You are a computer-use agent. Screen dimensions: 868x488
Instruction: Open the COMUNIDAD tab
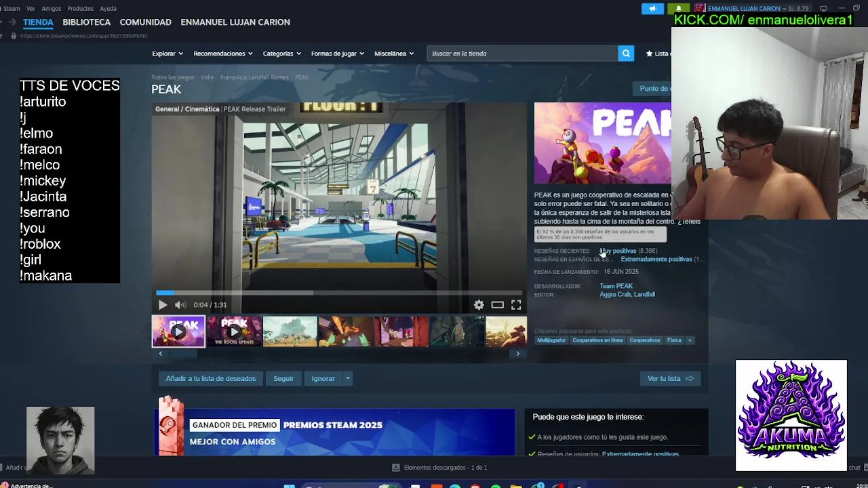[x=145, y=22]
